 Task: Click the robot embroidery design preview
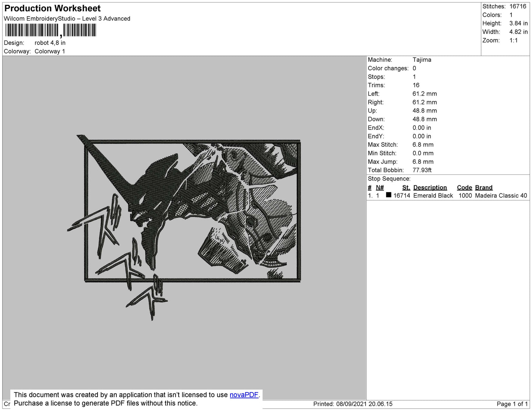pyautogui.click(x=184, y=227)
